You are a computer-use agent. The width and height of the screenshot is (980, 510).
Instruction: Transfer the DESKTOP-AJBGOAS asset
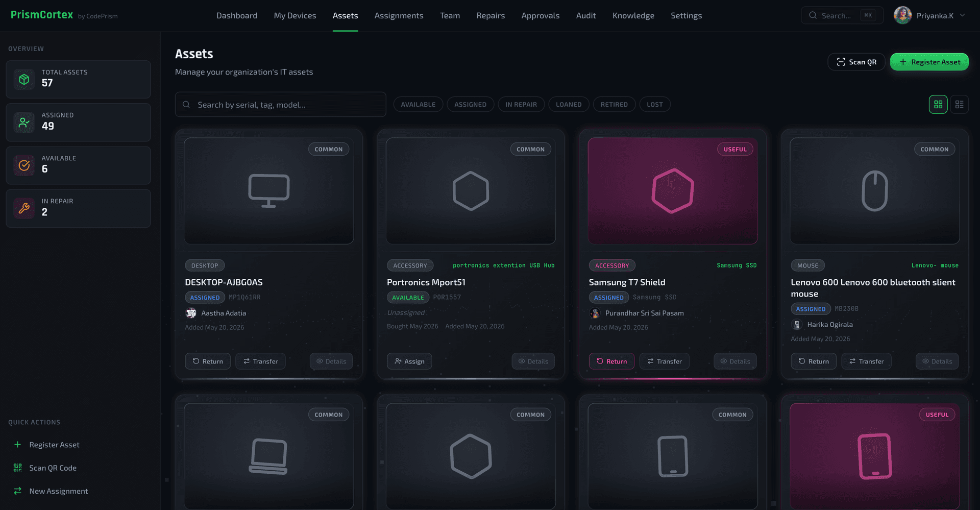[x=260, y=361]
